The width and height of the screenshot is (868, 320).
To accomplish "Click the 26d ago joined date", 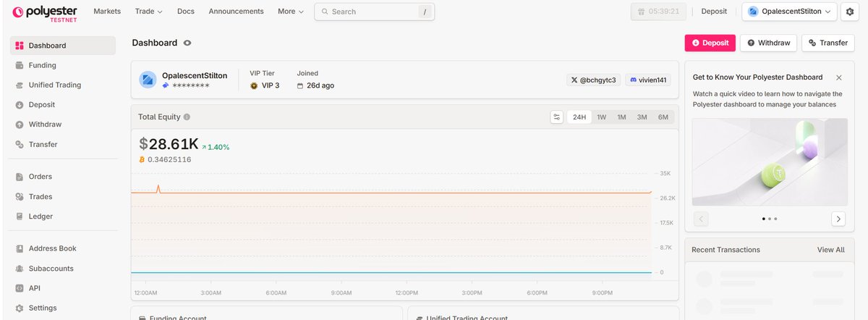I will coord(315,85).
